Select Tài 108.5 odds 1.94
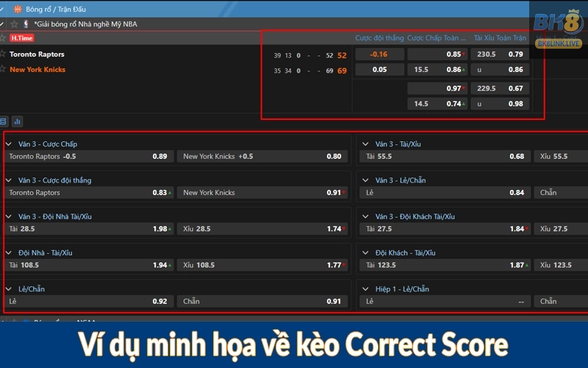588x368 pixels. pos(88,265)
